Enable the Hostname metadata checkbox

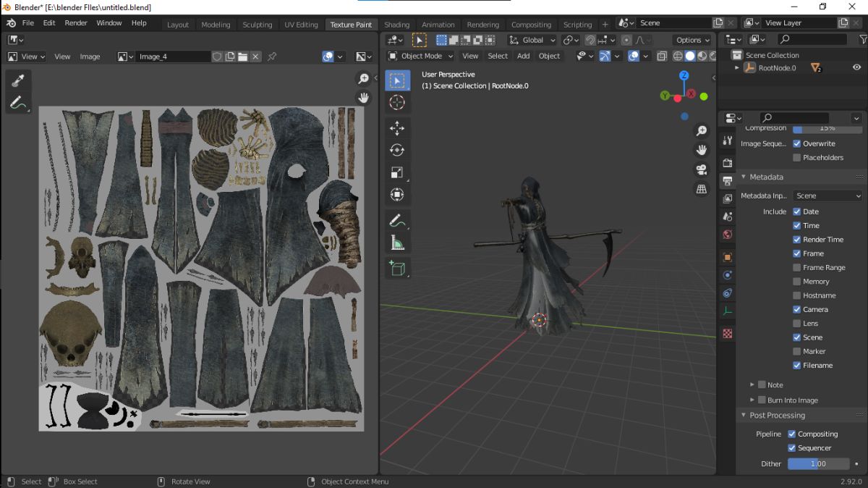(x=797, y=295)
